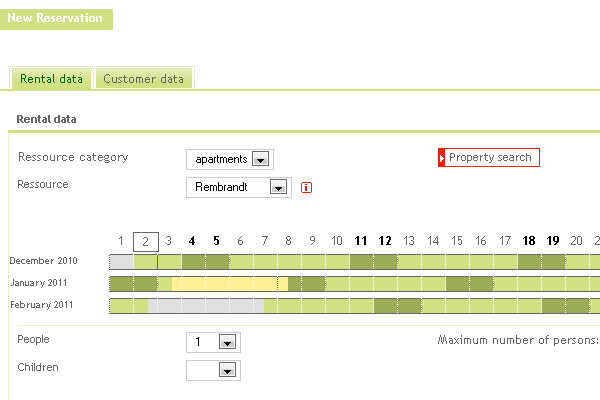Open the Ressource category dropdown arrow

261,159
